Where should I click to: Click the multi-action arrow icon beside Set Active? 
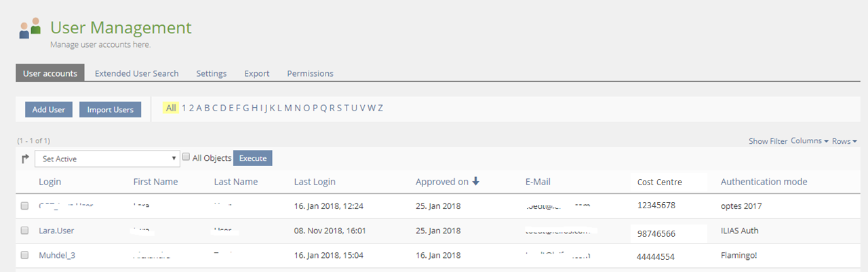click(x=25, y=159)
